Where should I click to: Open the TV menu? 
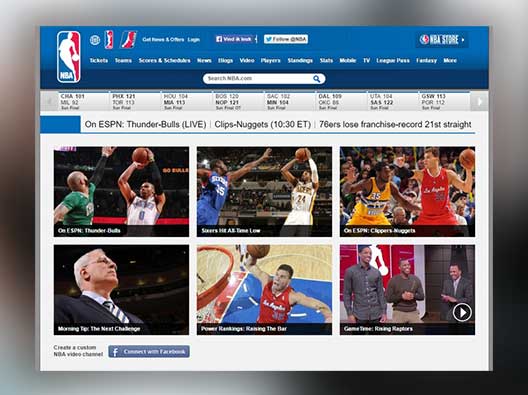coord(366,61)
